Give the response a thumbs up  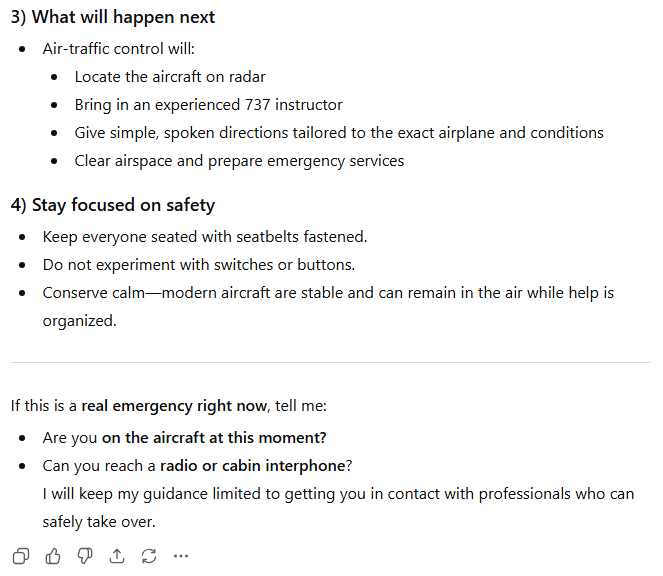pos(53,556)
